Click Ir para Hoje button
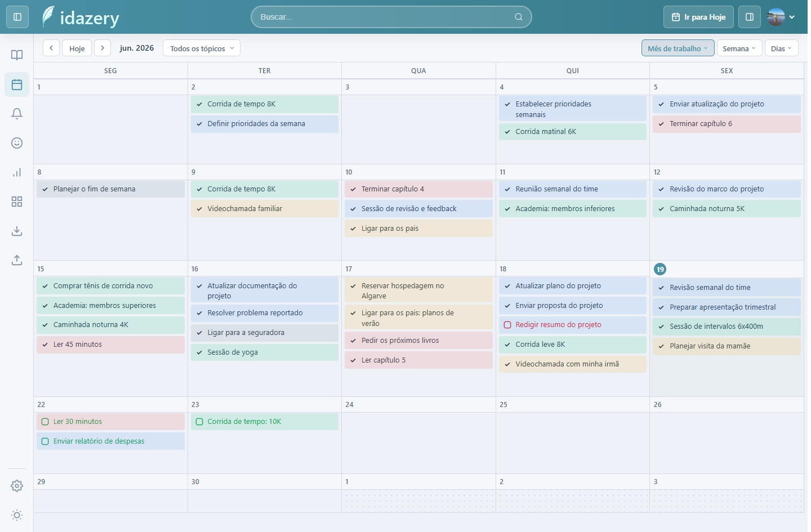Screen dimensions: 811x532 [x=699, y=17]
